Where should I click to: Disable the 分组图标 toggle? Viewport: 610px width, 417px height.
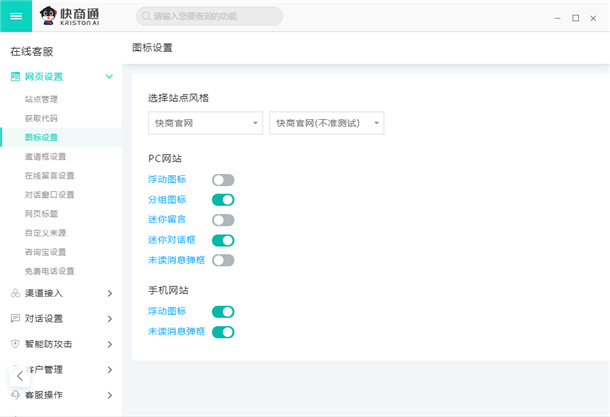223,200
